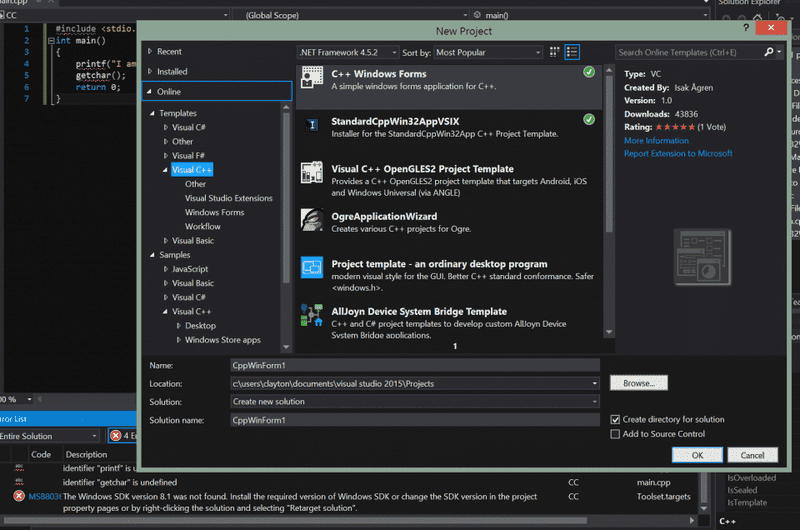Image resolution: width=800 pixels, height=530 pixels.
Task: Enable Add to Source Control checkbox
Action: [x=615, y=434]
